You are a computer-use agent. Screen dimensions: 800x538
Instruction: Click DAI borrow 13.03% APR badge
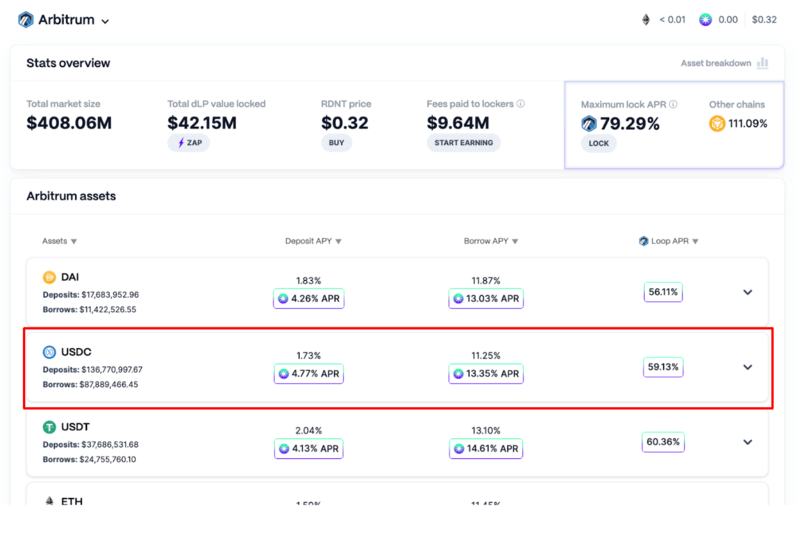(486, 299)
